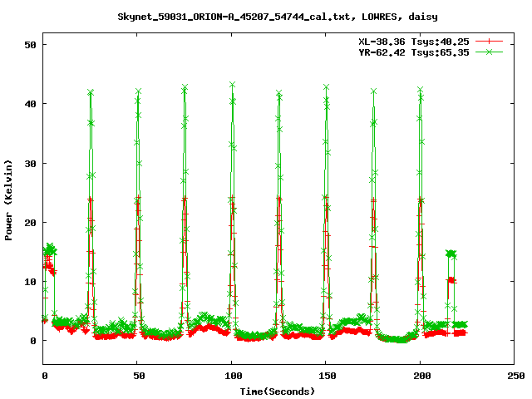532x399 pixels.
Task: Click the red line sample in the legend
Action: (489, 42)
